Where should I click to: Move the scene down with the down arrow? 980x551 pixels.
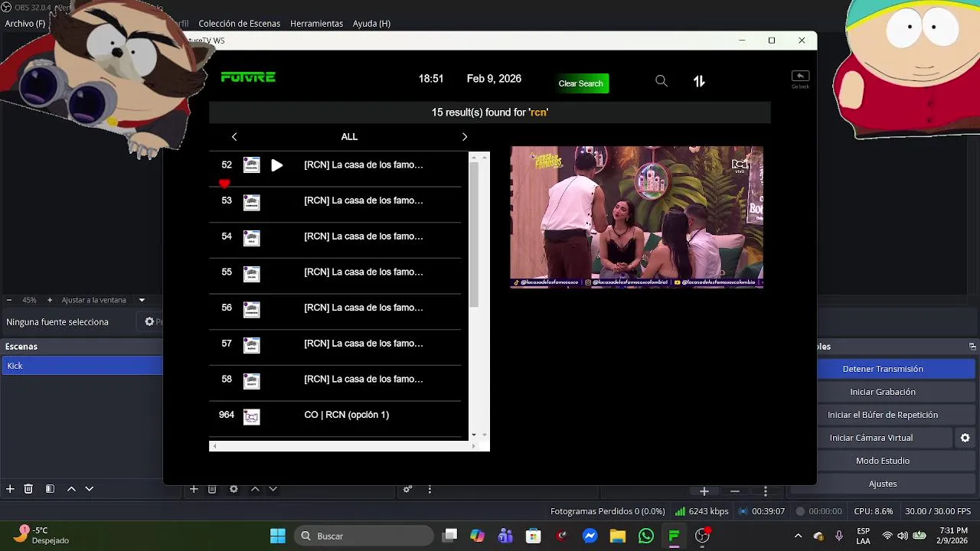pos(89,489)
